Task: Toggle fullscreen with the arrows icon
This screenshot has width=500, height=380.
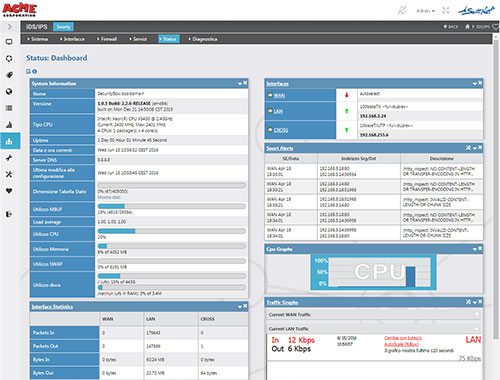Action: (x=446, y=11)
